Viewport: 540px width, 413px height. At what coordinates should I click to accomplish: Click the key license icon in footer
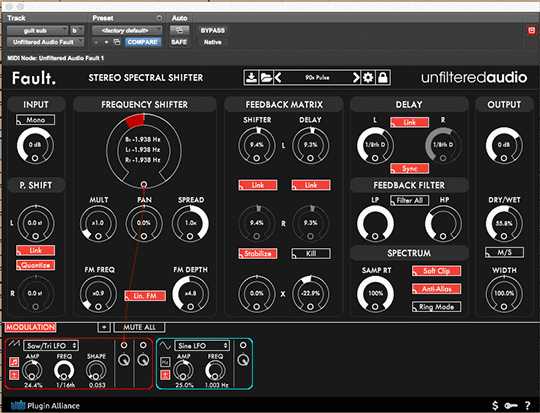pyautogui.click(x=511, y=405)
